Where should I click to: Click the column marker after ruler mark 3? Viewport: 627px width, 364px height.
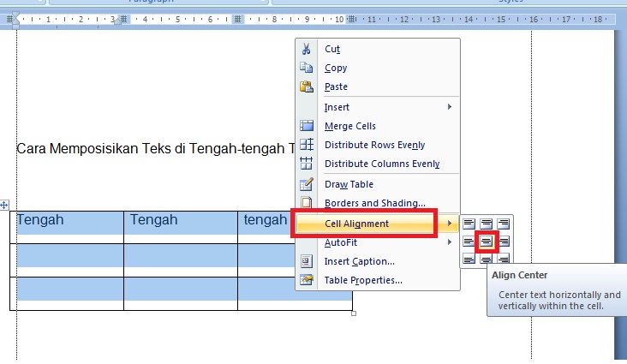(124, 19)
